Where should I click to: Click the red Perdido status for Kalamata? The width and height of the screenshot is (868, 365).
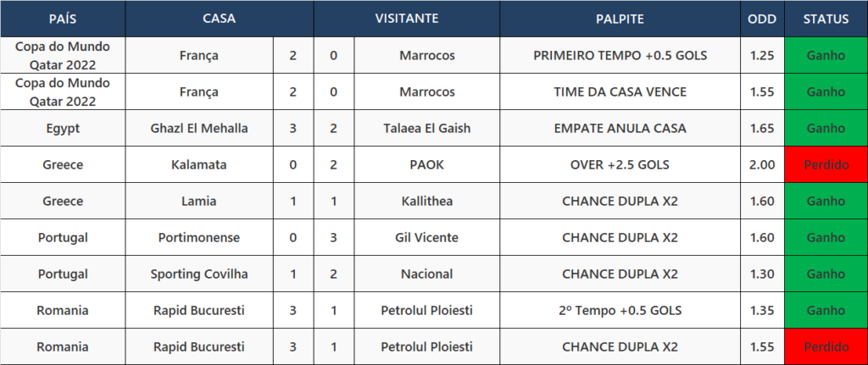[x=826, y=165]
